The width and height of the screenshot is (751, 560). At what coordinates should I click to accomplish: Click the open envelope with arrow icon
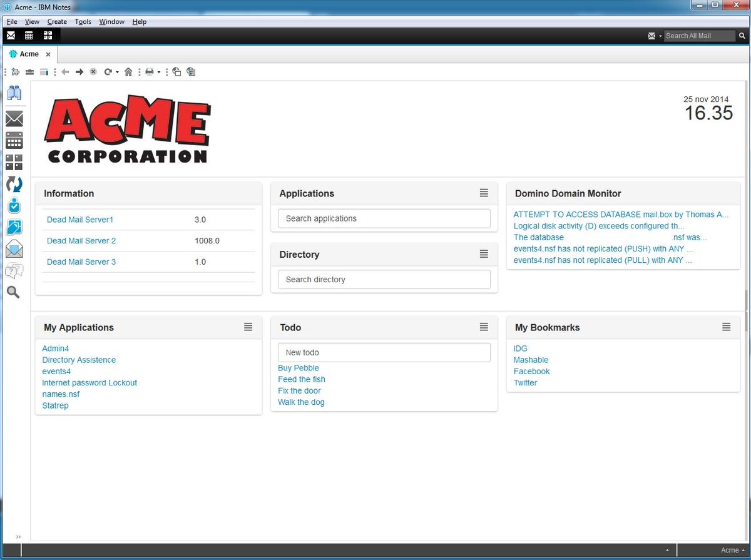pos(14,249)
